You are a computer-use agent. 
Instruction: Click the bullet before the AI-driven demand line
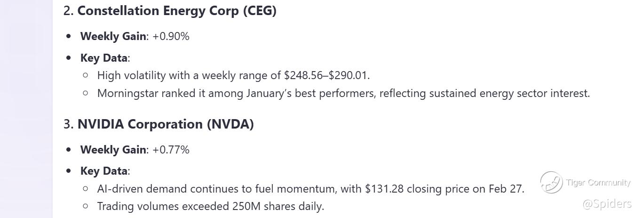[85, 189]
